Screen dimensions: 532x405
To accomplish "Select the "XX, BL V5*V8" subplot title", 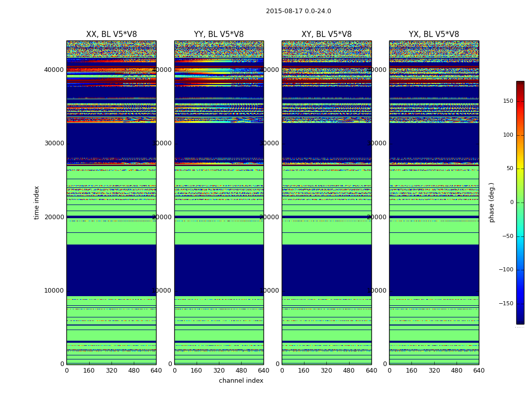I will [111, 34].
